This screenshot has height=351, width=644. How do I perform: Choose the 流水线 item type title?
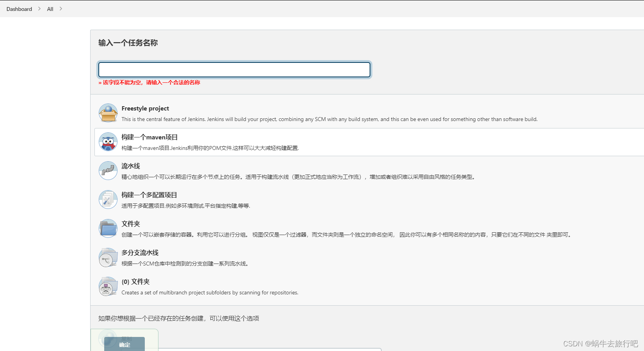[131, 166]
